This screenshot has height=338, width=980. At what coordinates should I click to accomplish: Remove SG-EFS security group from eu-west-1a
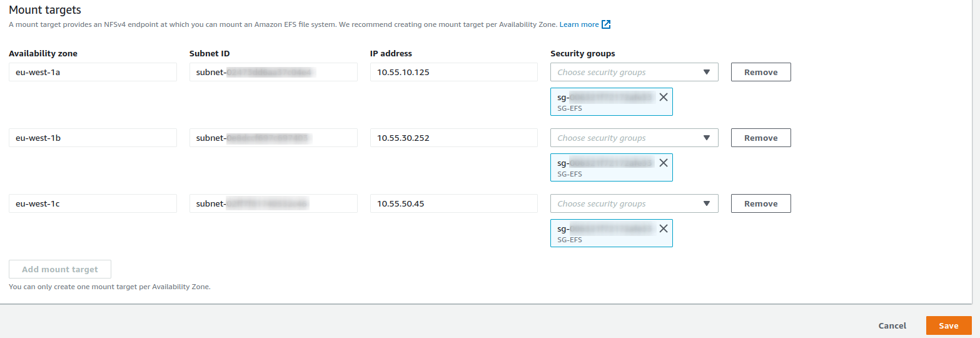(664, 97)
